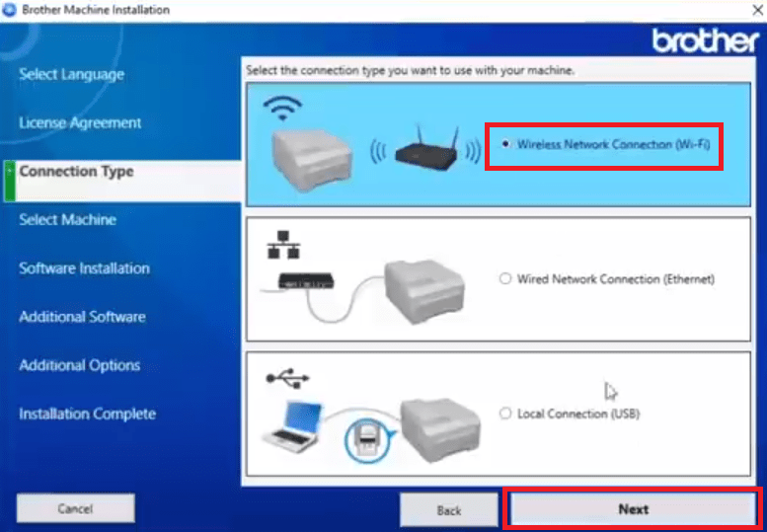Click the Ethernet network topology icon
This screenshot has height=532, width=767.
pos(283,245)
